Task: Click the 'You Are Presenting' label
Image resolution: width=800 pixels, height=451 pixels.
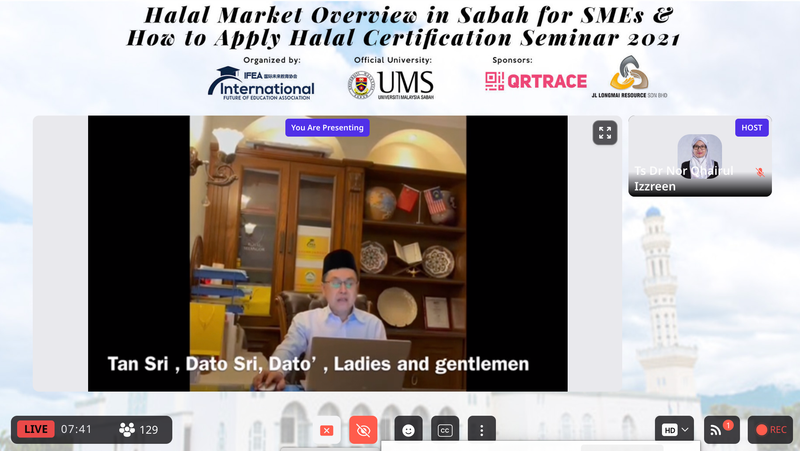Action: (327, 127)
